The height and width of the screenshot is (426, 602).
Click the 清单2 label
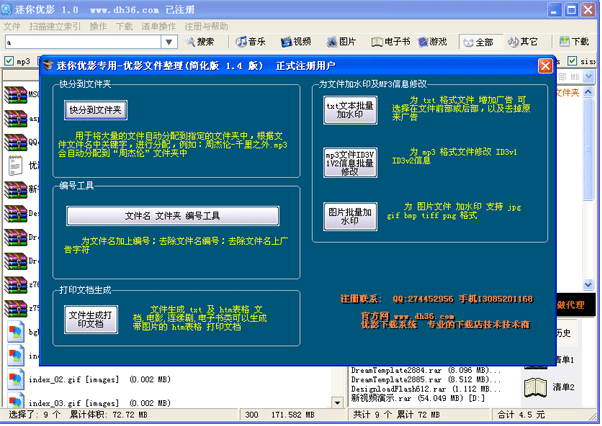tap(563, 387)
